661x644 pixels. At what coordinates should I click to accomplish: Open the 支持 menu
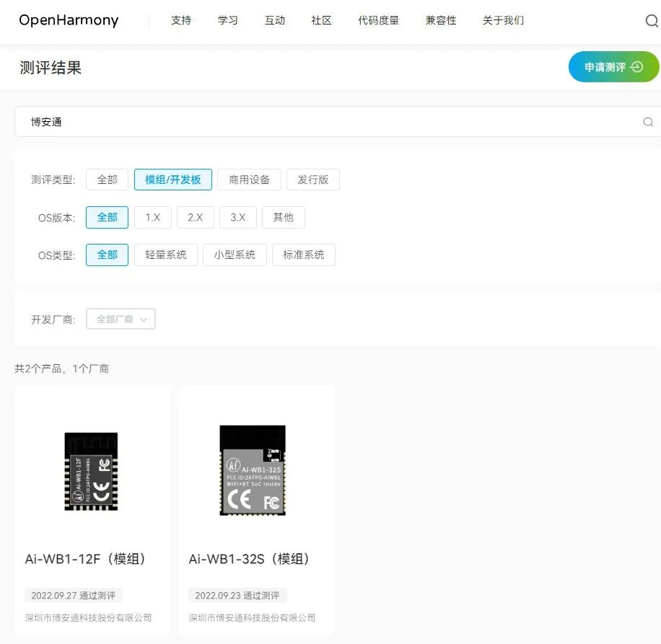click(x=181, y=20)
